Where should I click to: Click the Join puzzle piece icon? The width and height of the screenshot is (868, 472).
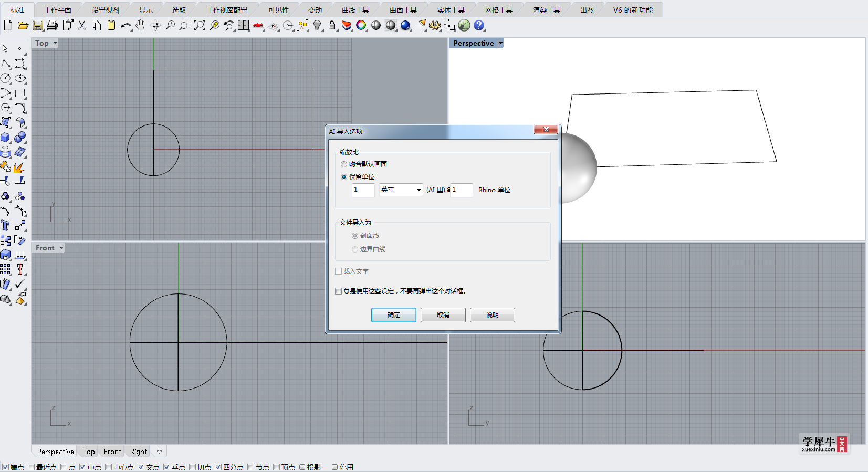pyautogui.click(x=5, y=166)
